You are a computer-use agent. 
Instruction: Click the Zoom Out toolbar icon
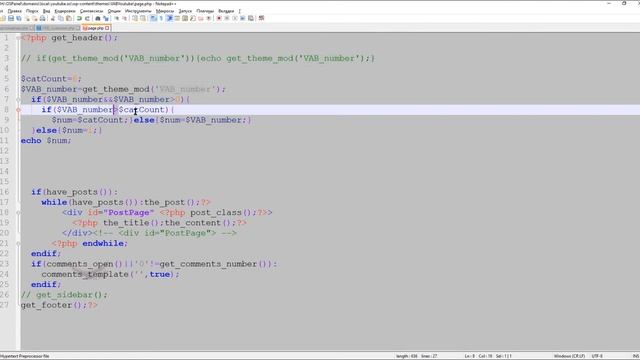pyautogui.click(x=125, y=18)
